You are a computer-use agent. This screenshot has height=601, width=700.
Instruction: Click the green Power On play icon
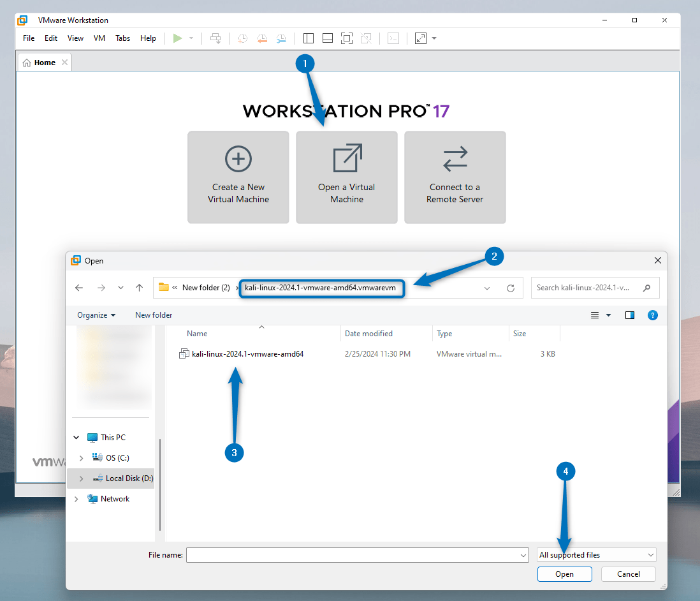pos(178,38)
